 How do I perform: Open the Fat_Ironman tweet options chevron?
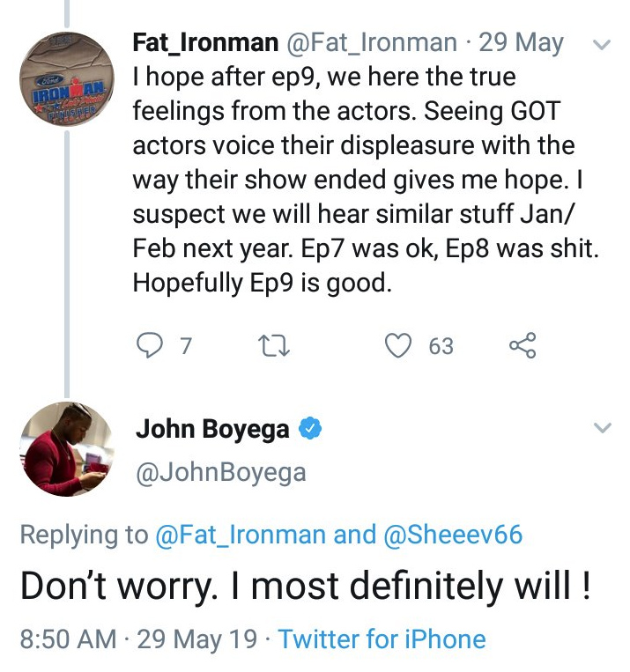(603, 44)
